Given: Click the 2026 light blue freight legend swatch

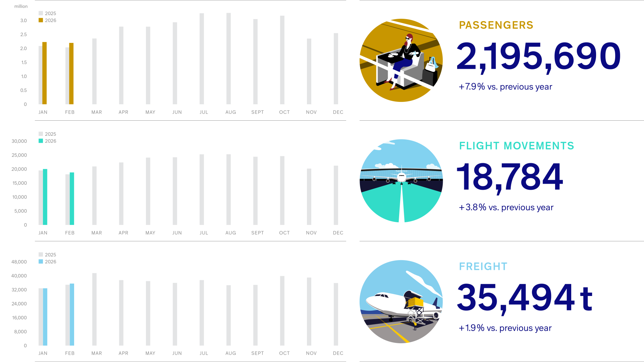Looking at the screenshot, I should 41,262.
